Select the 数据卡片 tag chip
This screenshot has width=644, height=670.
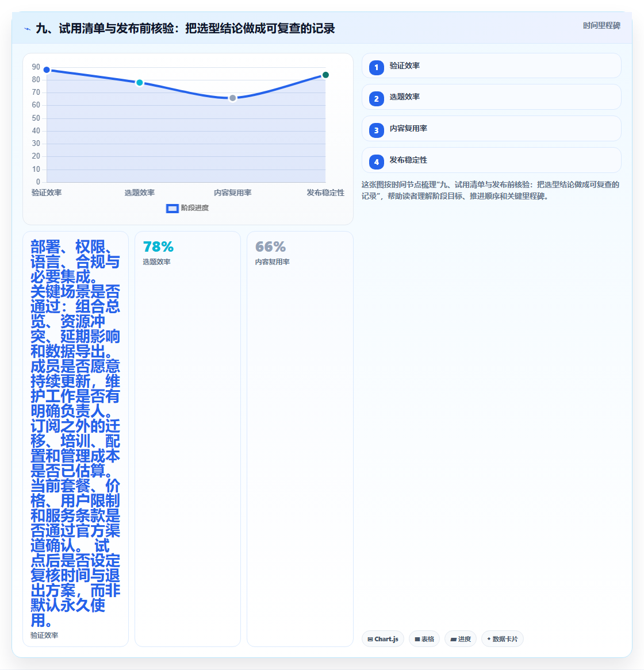coord(503,639)
